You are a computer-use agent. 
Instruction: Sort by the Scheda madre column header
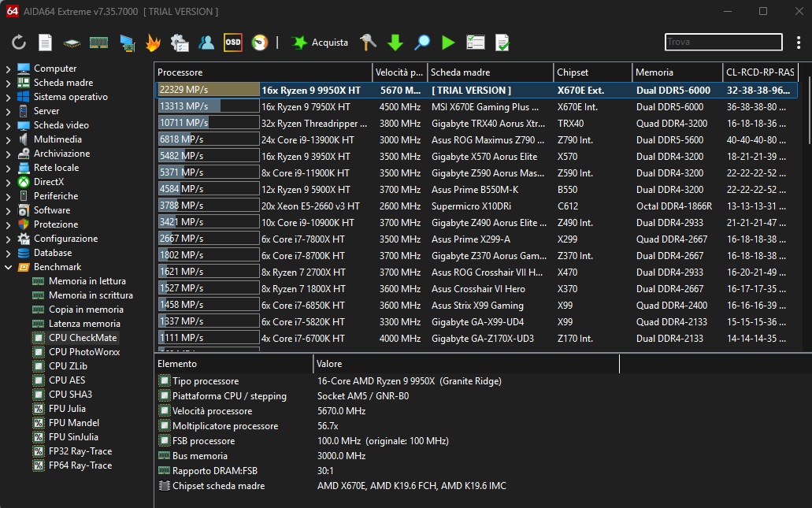490,72
